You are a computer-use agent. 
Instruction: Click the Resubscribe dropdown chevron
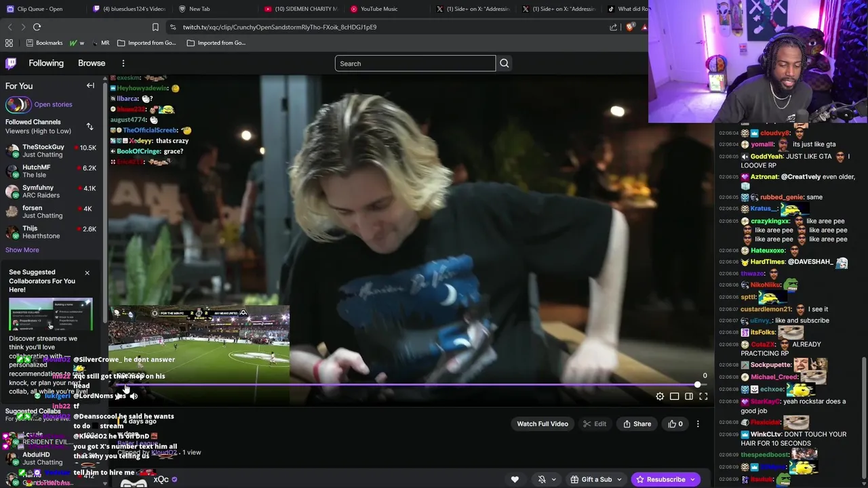pyautogui.click(x=692, y=479)
